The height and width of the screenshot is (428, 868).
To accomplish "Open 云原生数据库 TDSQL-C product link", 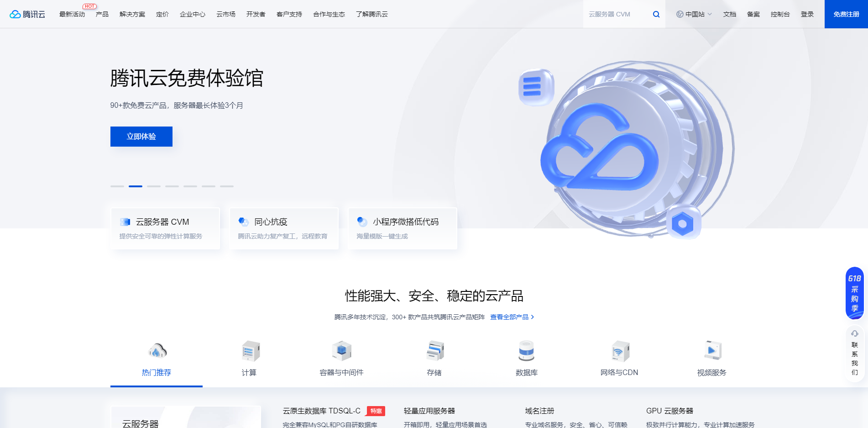I will point(322,411).
